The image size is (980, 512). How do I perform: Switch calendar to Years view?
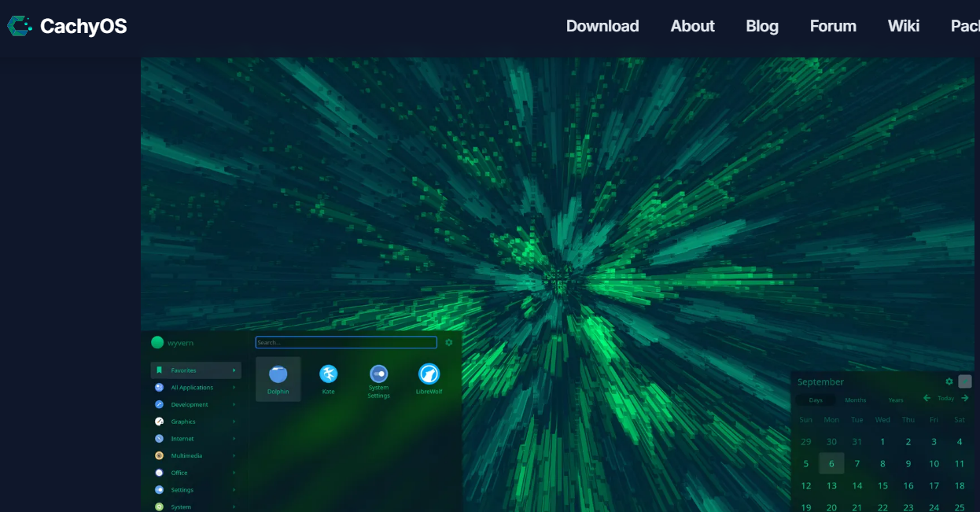tap(896, 400)
